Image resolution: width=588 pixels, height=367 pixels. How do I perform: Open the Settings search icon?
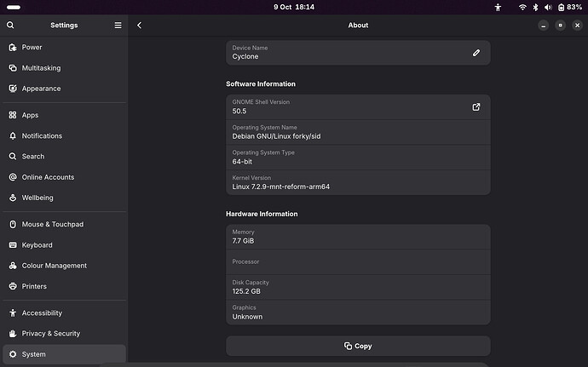(10, 25)
